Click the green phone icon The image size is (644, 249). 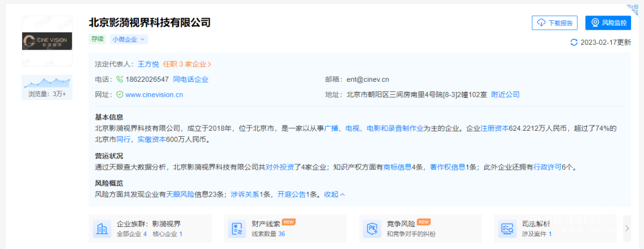tap(119, 79)
